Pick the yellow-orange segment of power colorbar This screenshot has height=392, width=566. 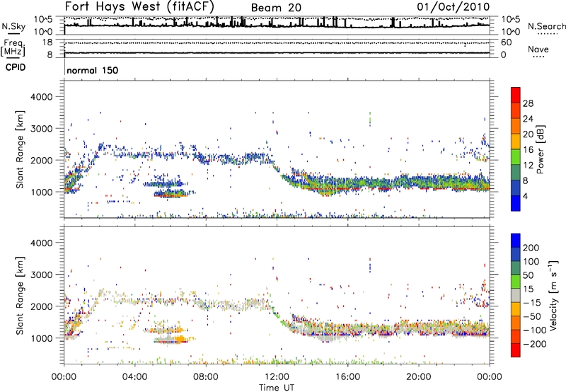pos(516,142)
